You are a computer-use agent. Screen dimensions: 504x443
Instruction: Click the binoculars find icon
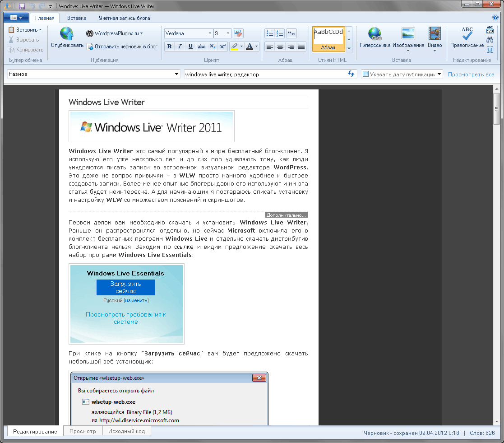[x=490, y=40]
